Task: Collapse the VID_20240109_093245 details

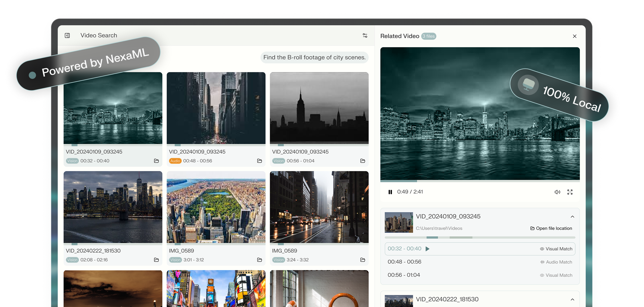Action: pyautogui.click(x=572, y=217)
